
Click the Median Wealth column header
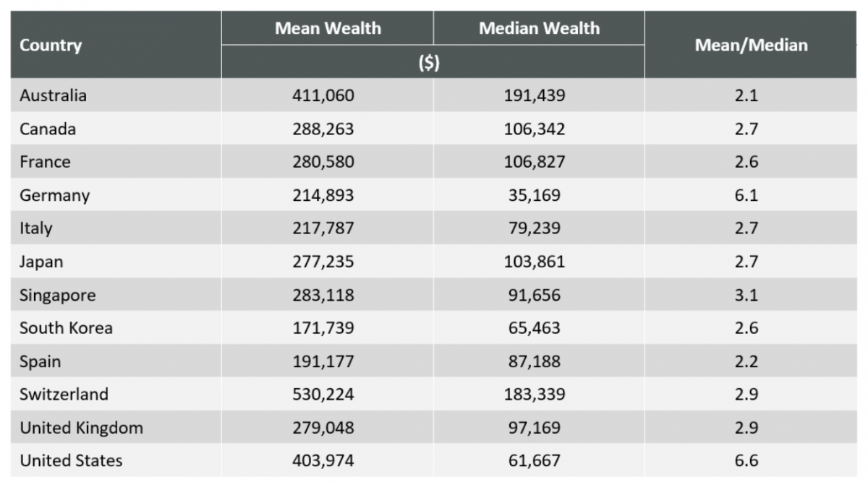pos(539,29)
